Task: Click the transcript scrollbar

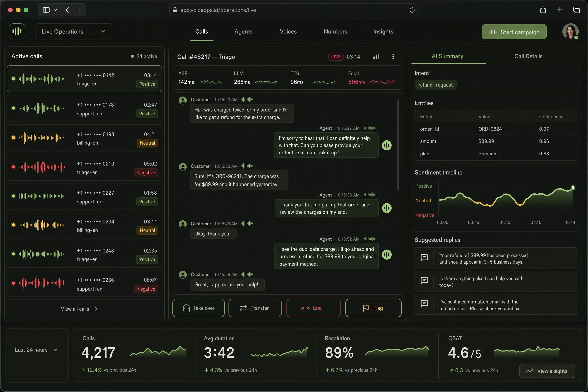Action: (398, 144)
